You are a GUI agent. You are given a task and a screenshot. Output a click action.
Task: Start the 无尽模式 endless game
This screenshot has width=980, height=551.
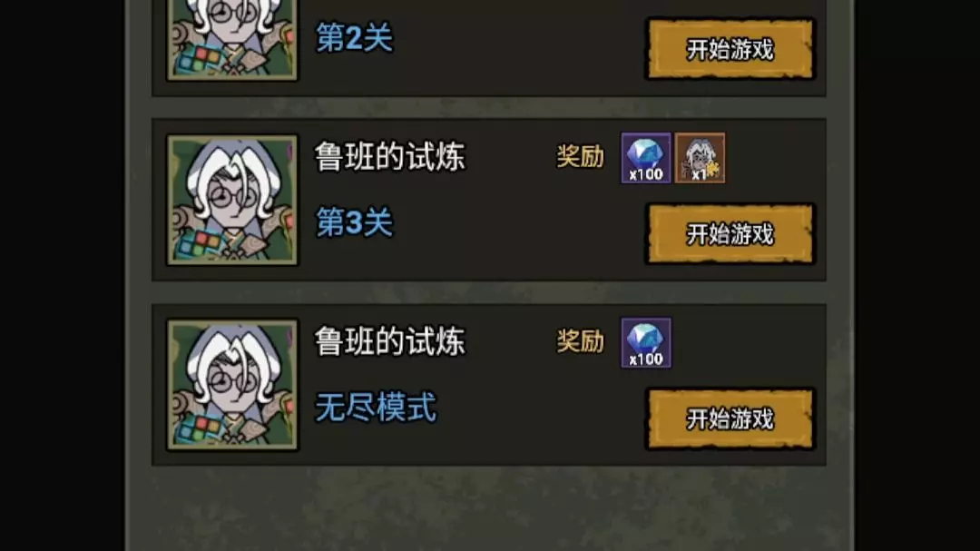point(730,418)
